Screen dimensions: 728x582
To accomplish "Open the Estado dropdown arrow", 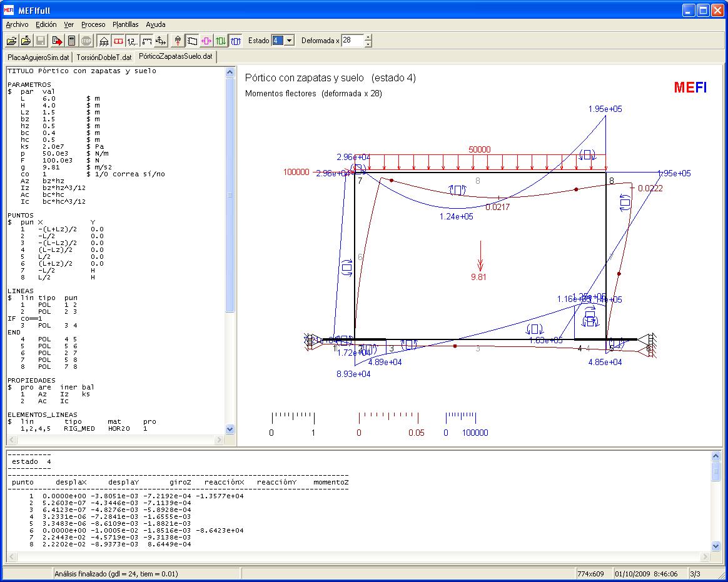I will coord(289,41).
